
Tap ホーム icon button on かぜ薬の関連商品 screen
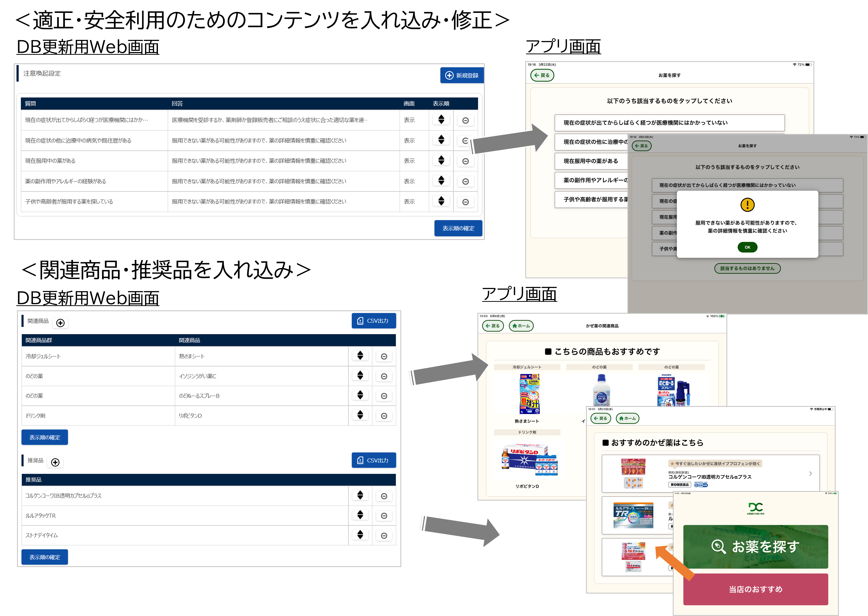point(521,326)
